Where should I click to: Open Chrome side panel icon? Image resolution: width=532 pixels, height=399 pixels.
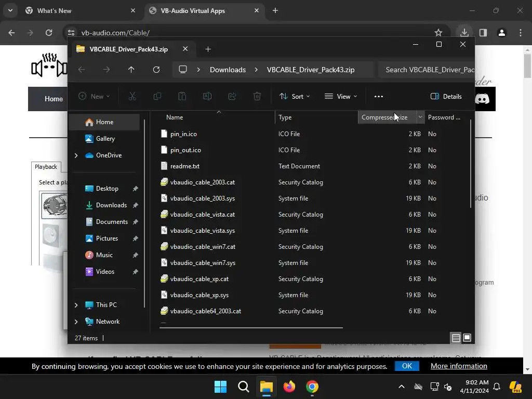click(483, 33)
